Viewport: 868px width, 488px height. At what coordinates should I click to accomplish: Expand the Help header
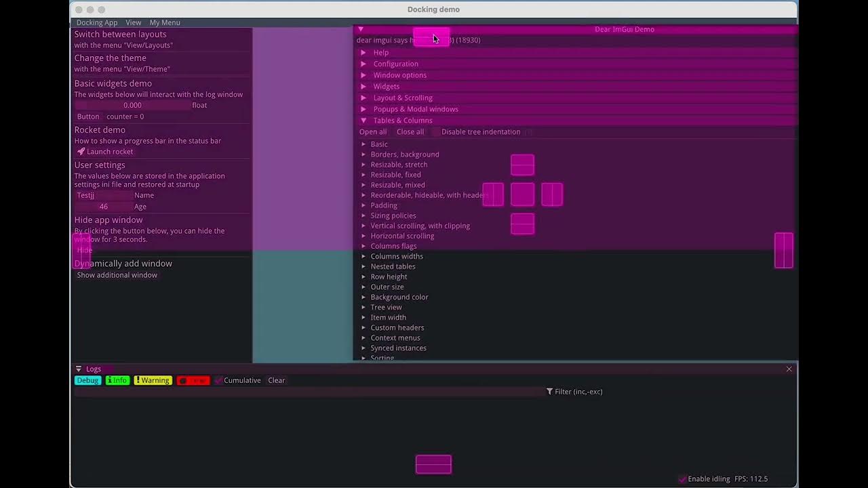pos(576,53)
